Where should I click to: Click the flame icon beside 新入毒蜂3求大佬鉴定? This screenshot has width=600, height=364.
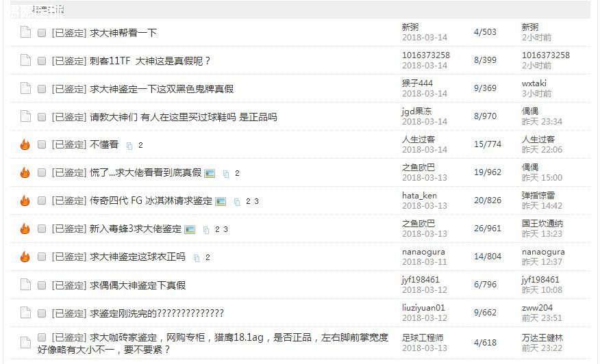25,229
